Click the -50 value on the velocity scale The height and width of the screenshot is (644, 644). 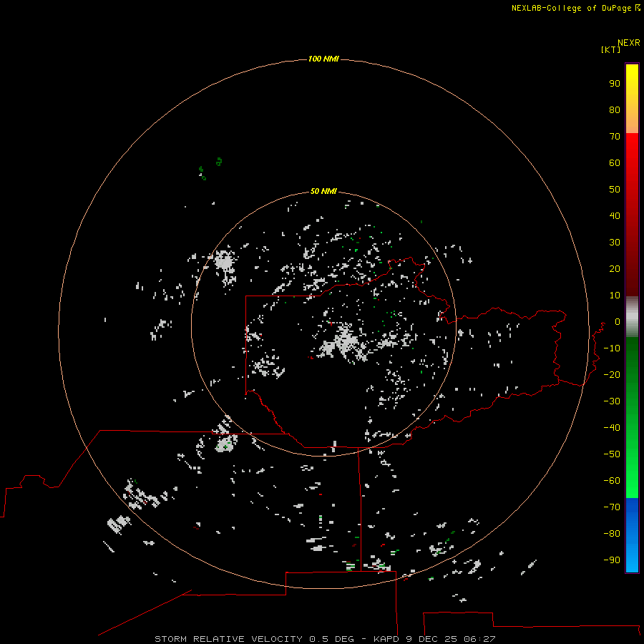pyautogui.click(x=612, y=454)
